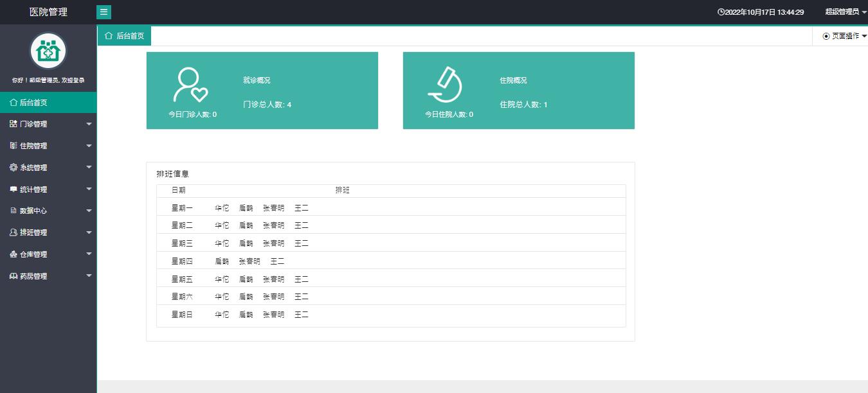This screenshot has height=393, width=868.
Task: Click the clock icon beside the date
Action: tap(721, 12)
